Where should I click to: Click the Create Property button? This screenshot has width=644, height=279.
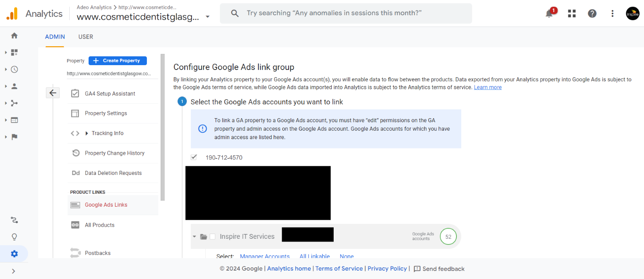coord(118,61)
